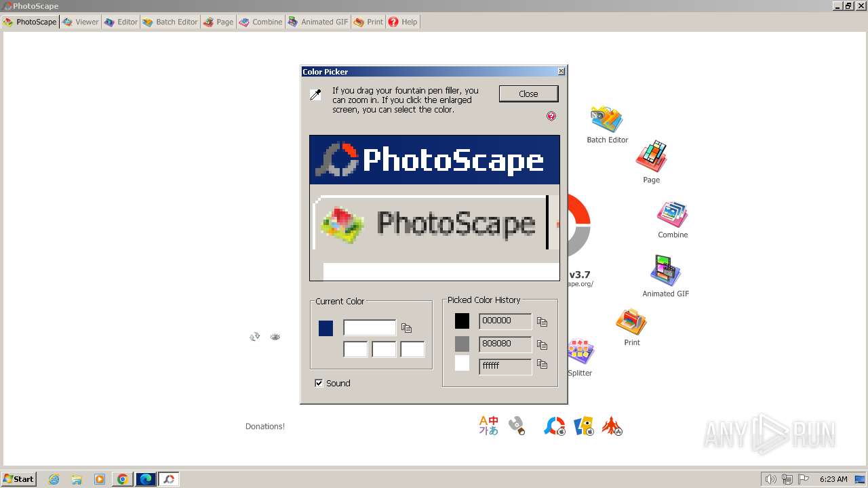Launch Internet Explorer from taskbar

coord(54,479)
